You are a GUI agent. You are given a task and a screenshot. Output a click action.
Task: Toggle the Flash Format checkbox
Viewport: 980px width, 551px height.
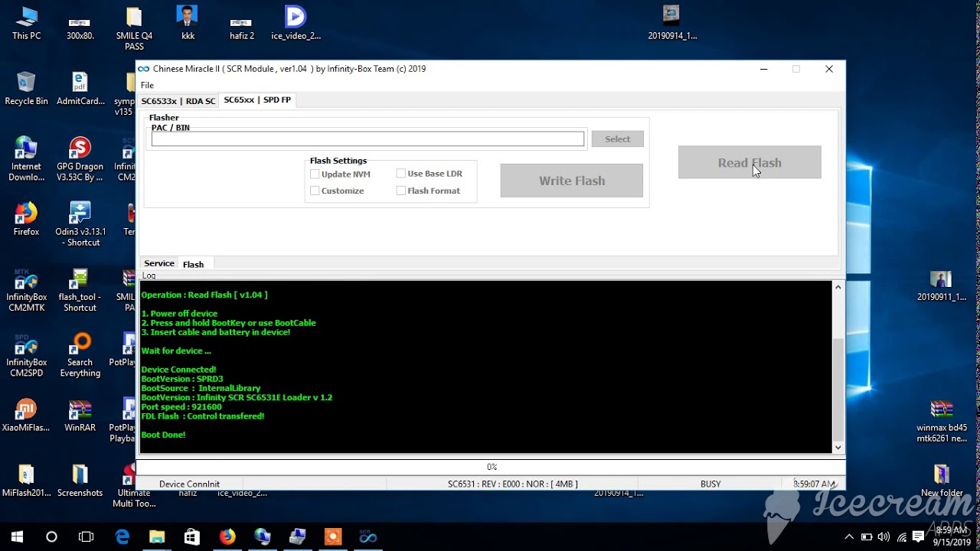click(x=401, y=191)
